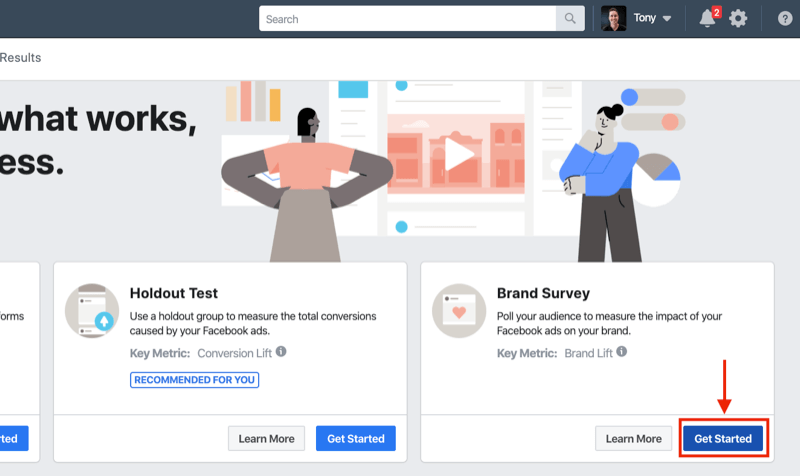Click Learn More on Holdout Test card
The image size is (800, 476).
[x=267, y=438]
